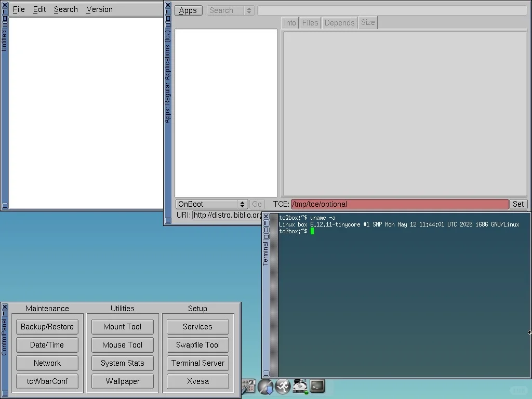Open the Edit menu in the editor

[x=39, y=9]
